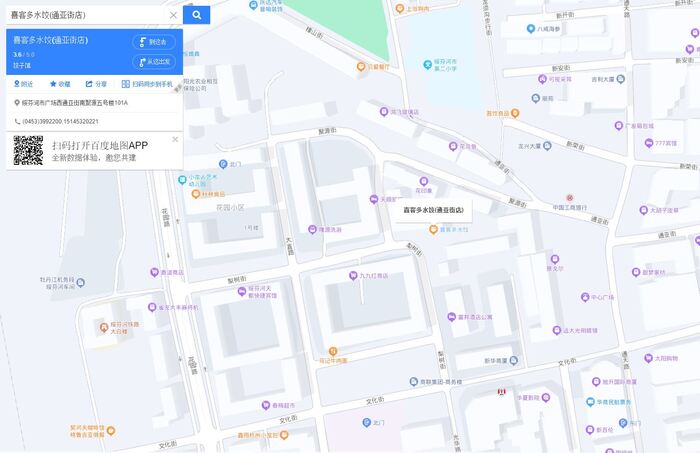Viewport: 700px width, 453px height.
Task: Click the '到这去' route-to-here button
Action: click(x=154, y=42)
